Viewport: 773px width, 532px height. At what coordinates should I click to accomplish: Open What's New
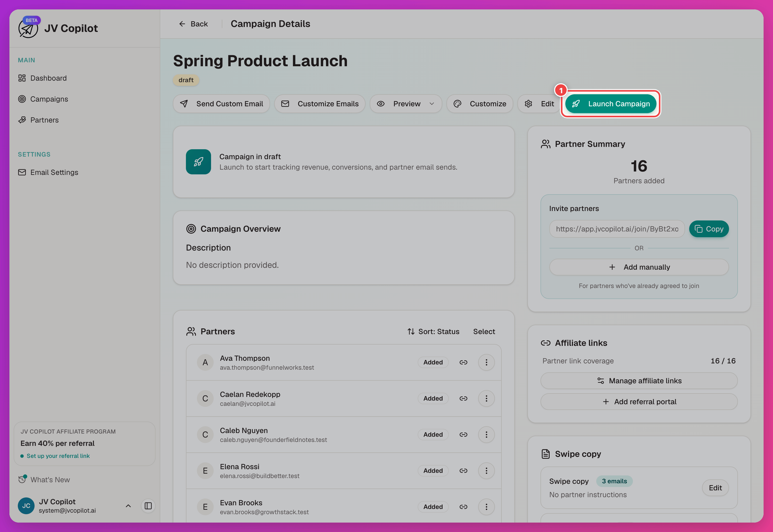click(44, 480)
